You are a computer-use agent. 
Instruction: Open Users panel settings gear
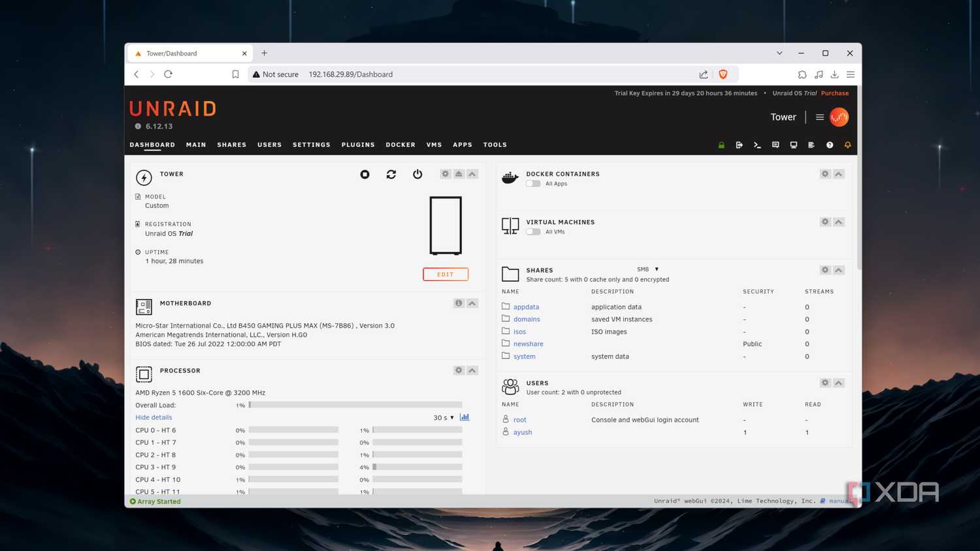pos(825,383)
